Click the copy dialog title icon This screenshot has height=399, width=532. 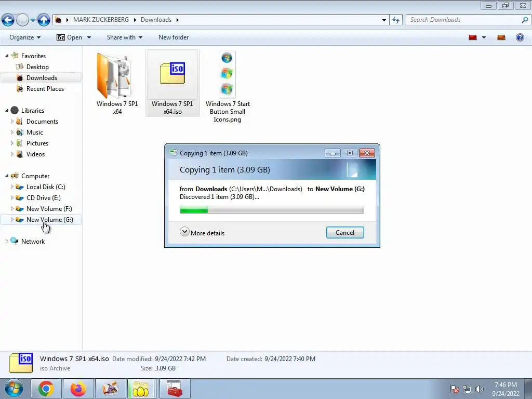174,153
